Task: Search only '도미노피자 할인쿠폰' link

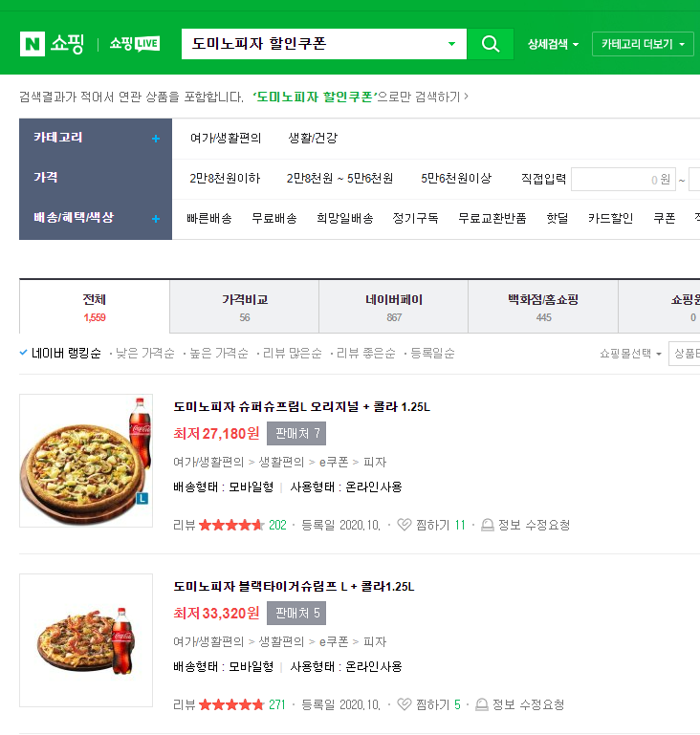Action: 361,97
